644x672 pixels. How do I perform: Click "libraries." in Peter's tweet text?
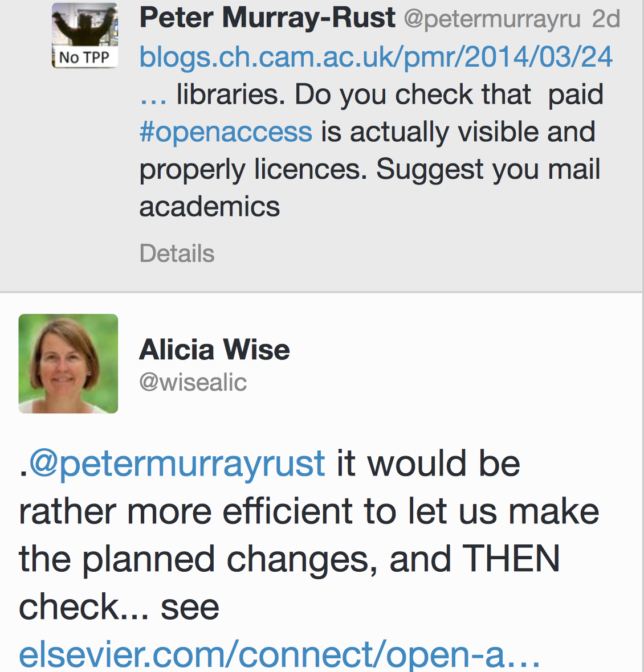click(x=231, y=95)
